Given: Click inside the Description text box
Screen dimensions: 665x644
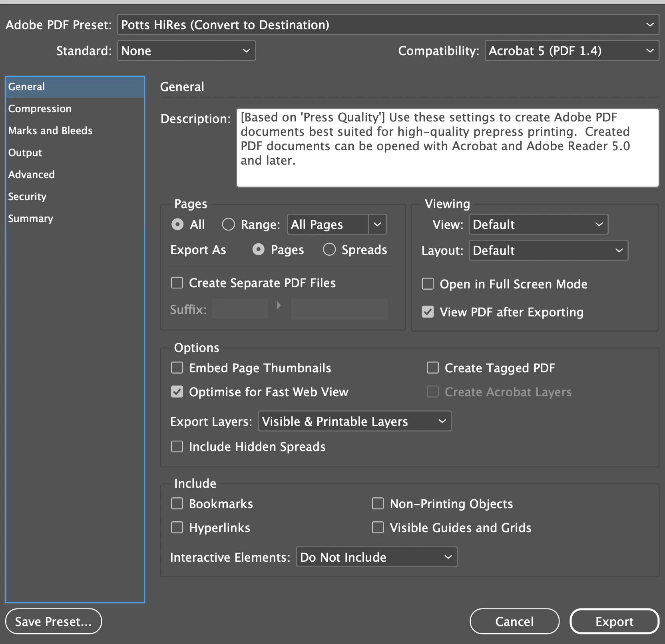Looking at the screenshot, I should click(x=448, y=147).
